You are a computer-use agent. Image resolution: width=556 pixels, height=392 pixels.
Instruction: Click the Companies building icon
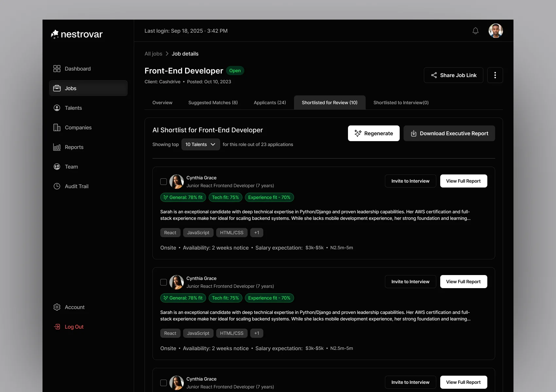(x=57, y=127)
